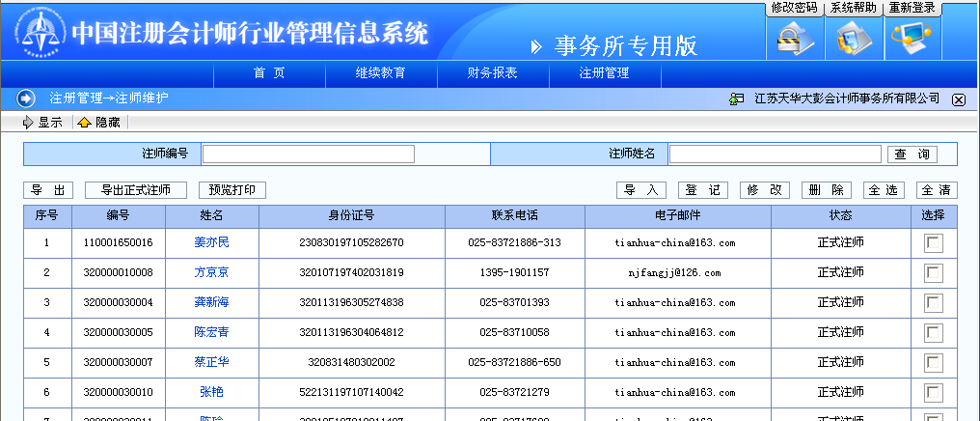Click the user icon beside the firm name
This screenshot has width=980, height=421.
[736, 98]
